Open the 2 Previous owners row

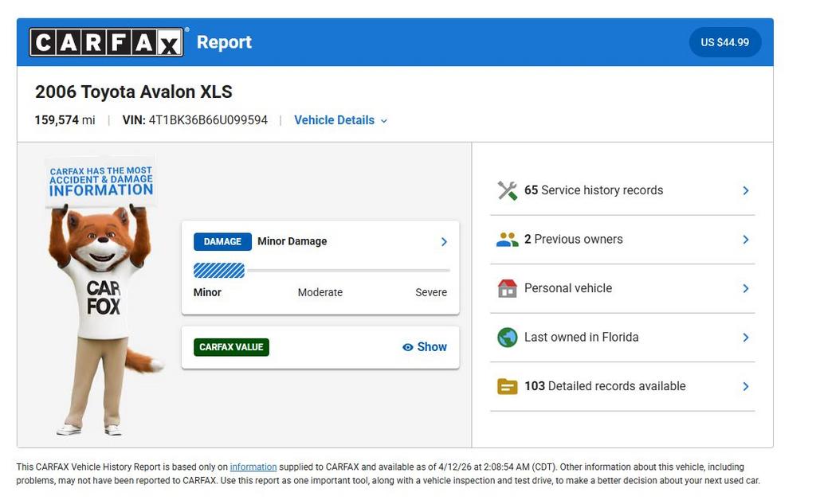pos(622,239)
